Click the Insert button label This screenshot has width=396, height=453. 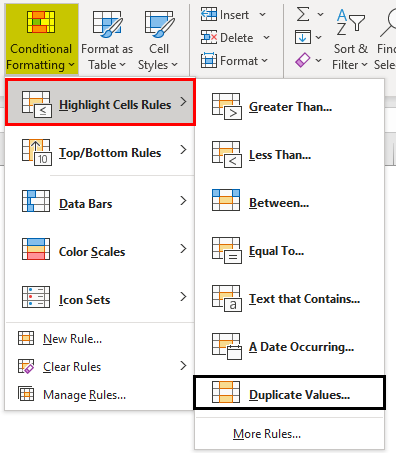point(234,15)
